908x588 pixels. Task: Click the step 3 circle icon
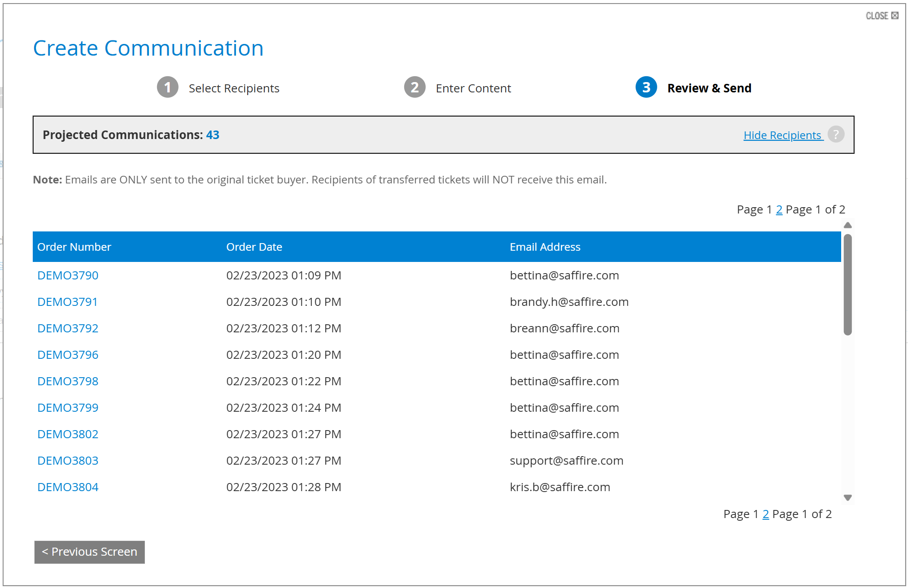point(646,87)
